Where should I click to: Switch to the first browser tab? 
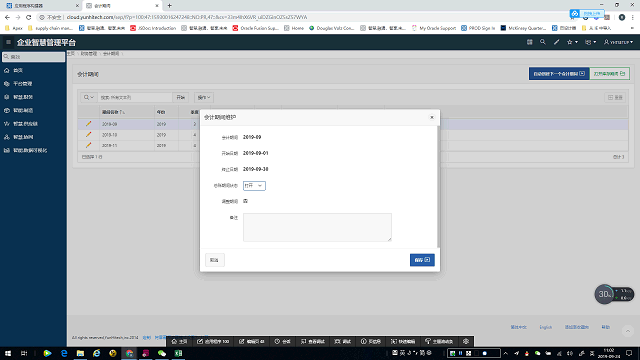tap(41, 6)
